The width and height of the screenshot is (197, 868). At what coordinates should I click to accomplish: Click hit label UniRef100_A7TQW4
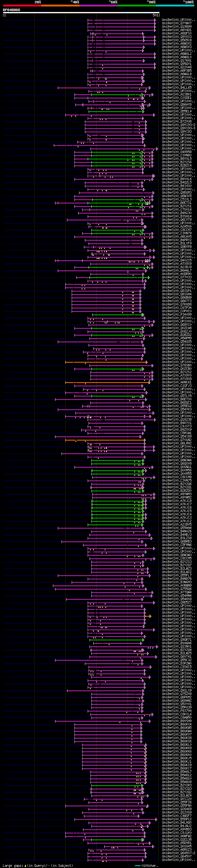tap(177, 592)
